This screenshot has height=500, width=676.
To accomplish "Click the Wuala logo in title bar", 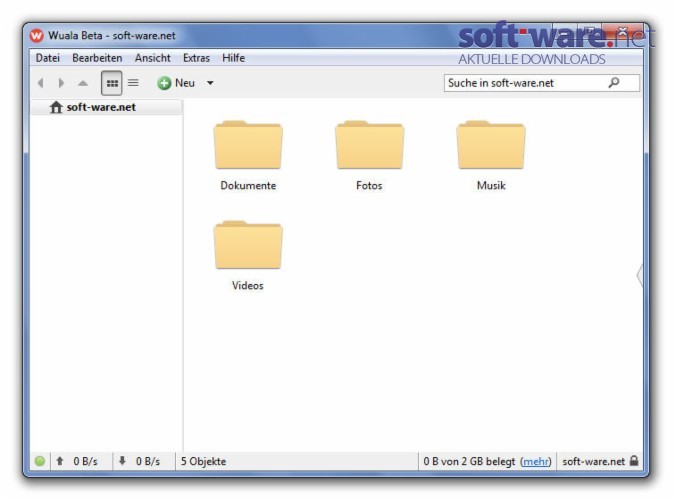I will pyautogui.click(x=37, y=35).
